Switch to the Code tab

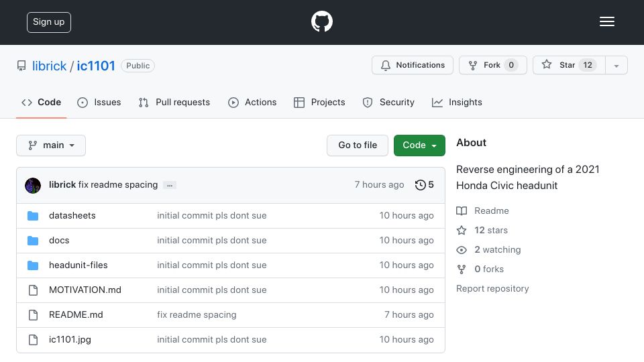(x=41, y=102)
